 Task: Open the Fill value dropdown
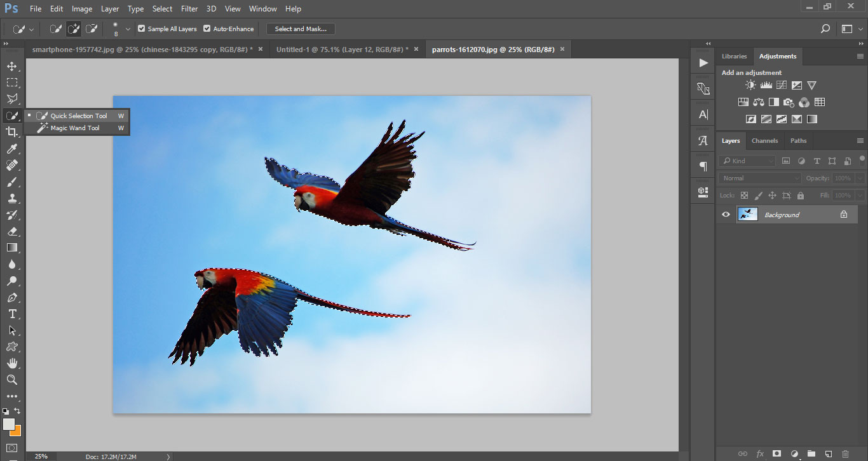pos(858,196)
